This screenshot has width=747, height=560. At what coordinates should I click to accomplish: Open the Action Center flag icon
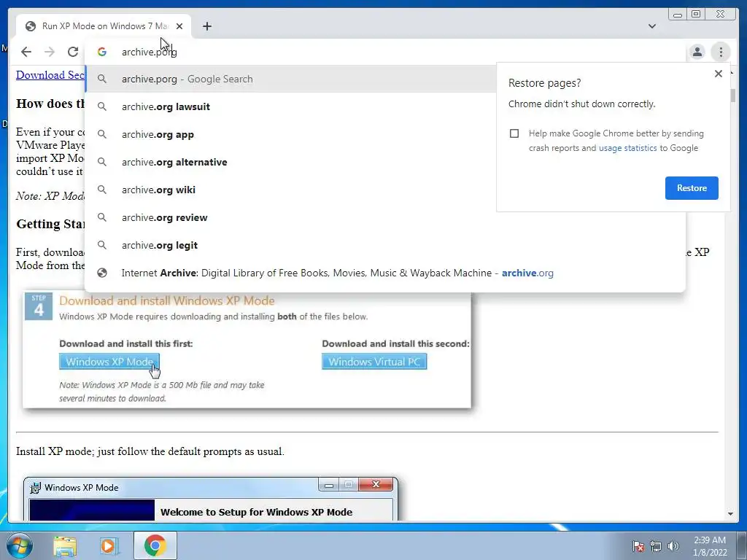pos(638,546)
